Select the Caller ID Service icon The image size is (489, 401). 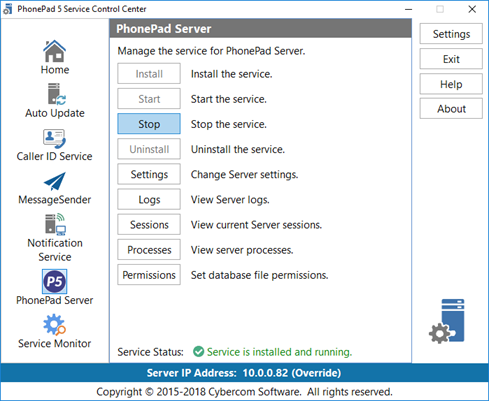pyautogui.click(x=54, y=139)
